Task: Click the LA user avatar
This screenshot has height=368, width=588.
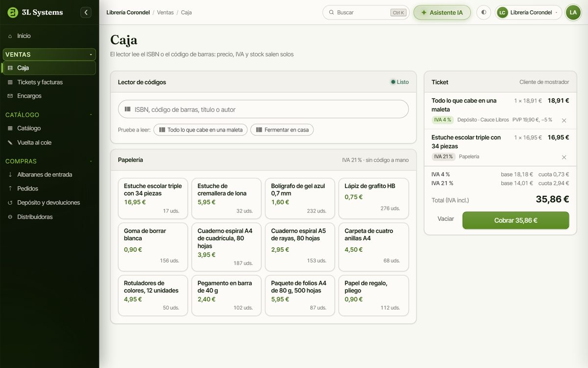Action: (573, 12)
